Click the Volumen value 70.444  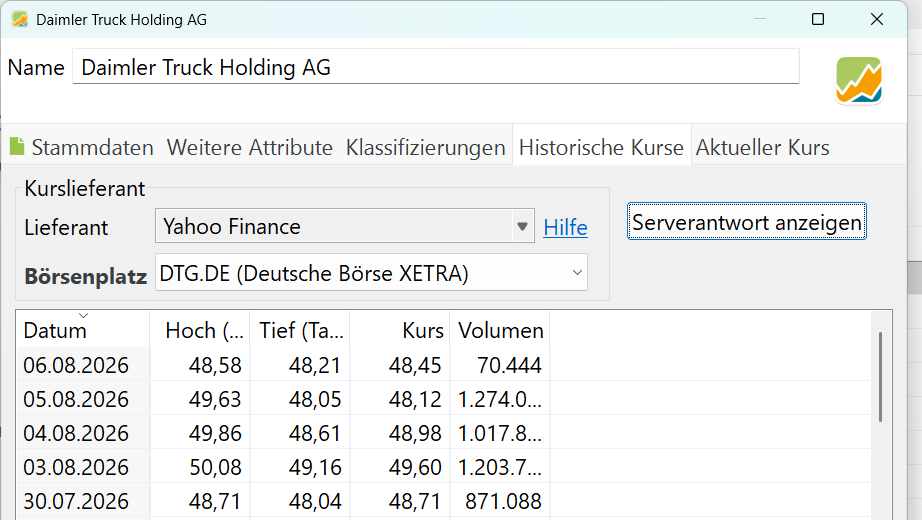tap(509, 365)
